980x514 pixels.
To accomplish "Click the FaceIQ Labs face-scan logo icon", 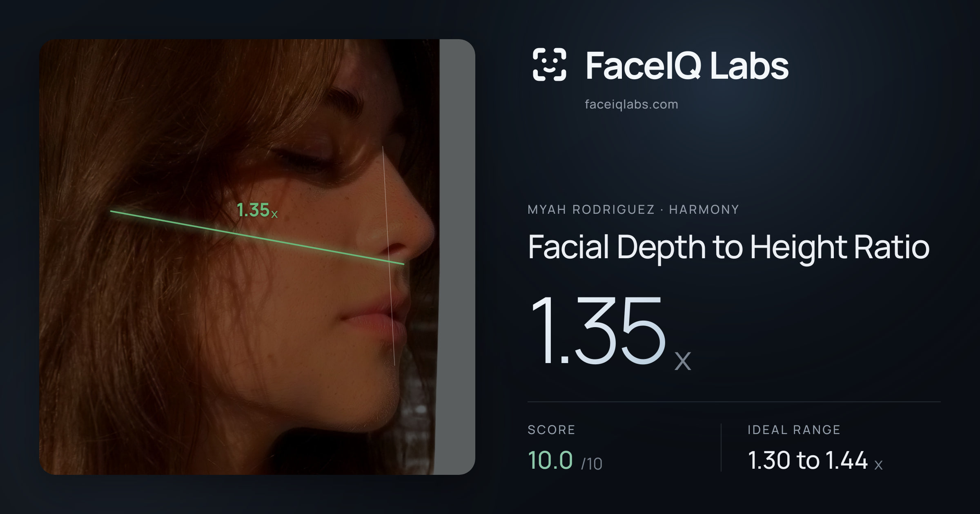I will click(550, 64).
